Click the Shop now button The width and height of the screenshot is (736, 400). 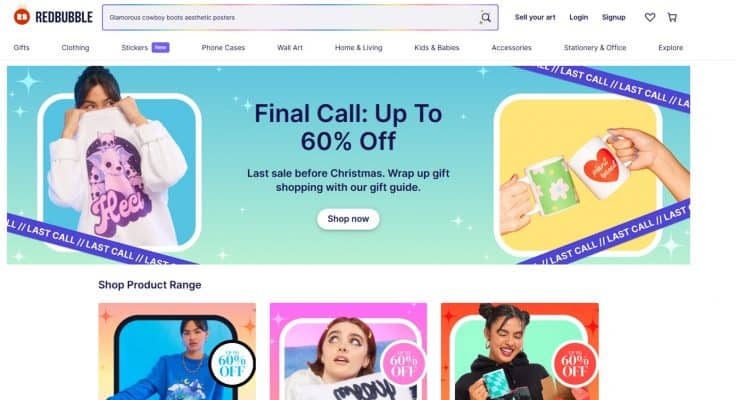point(348,219)
